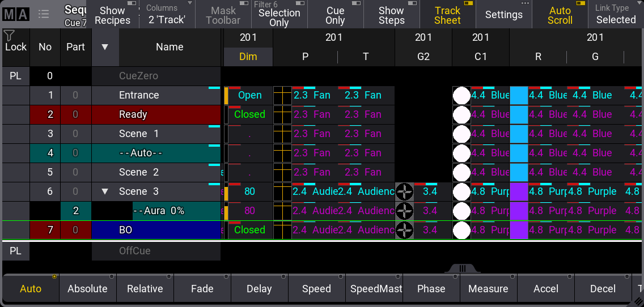This screenshot has height=307, width=644.
Task: Click the splitter handle above the layer toolbar
Action: tap(463, 268)
